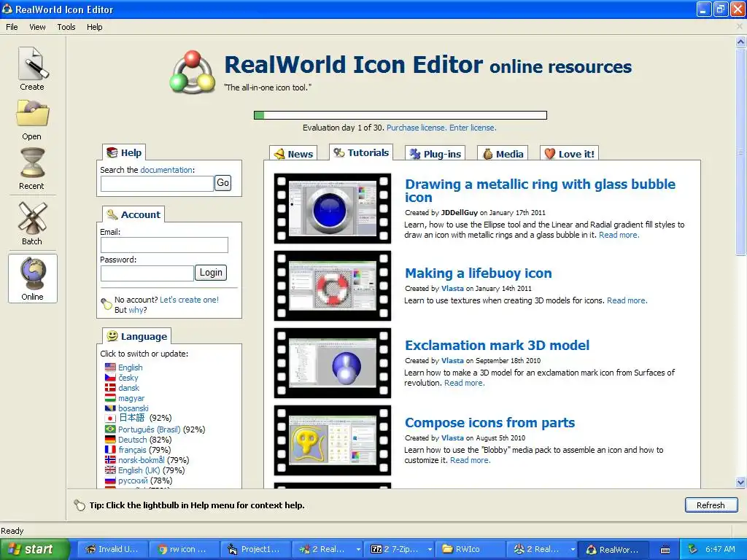Select the Tutorials tab
This screenshot has height=560, width=747.
(361, 152)
